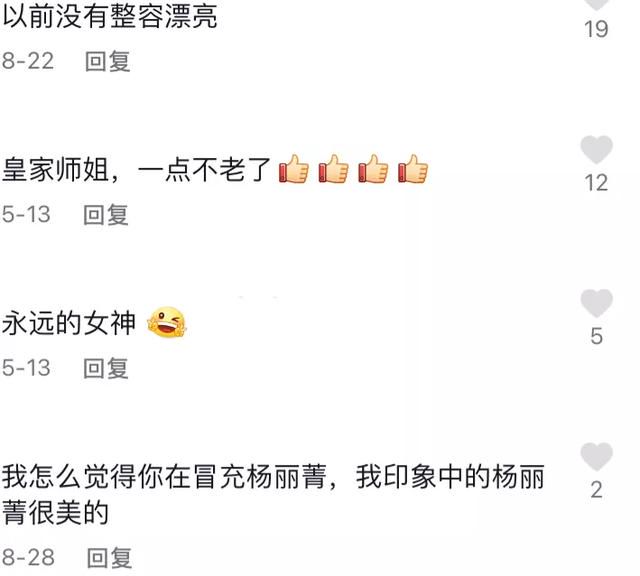The image size is (640, 576).
Task: Tap 回复 under 永远的女神 comment
Action: (x=106, y=368)
